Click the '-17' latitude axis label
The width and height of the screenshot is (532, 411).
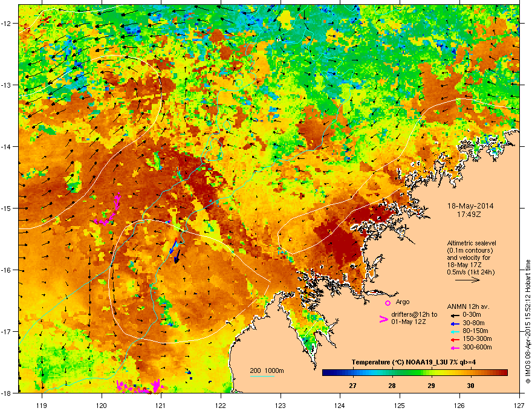[6, 331]
